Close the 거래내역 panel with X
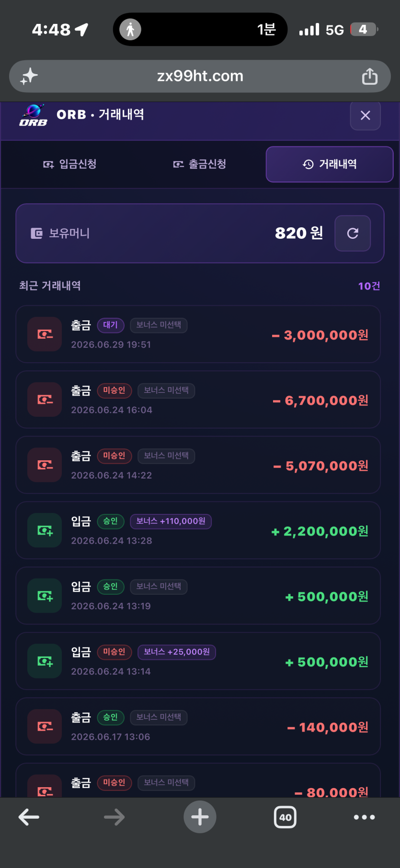This screenshot has height=868, width=400. click(365, 115)
